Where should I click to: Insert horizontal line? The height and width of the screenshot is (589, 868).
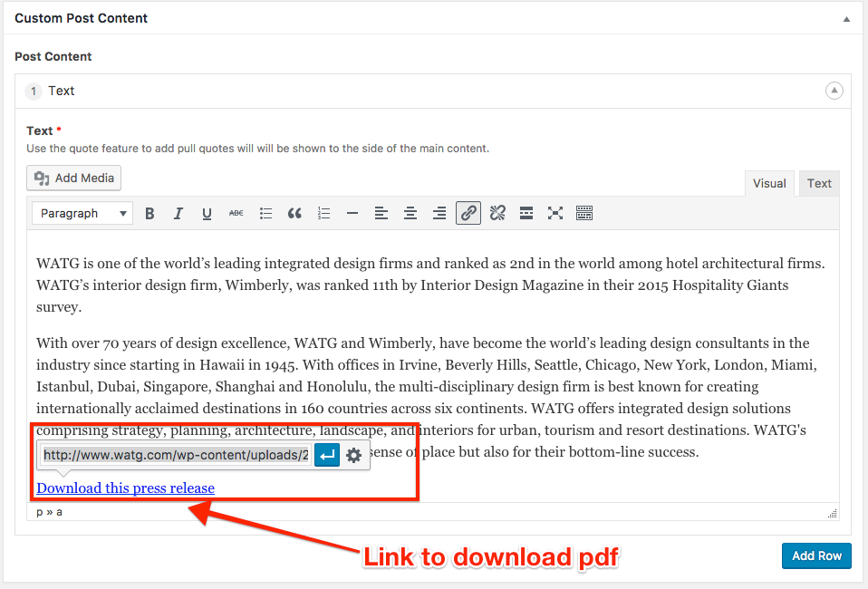click(352, 214)
